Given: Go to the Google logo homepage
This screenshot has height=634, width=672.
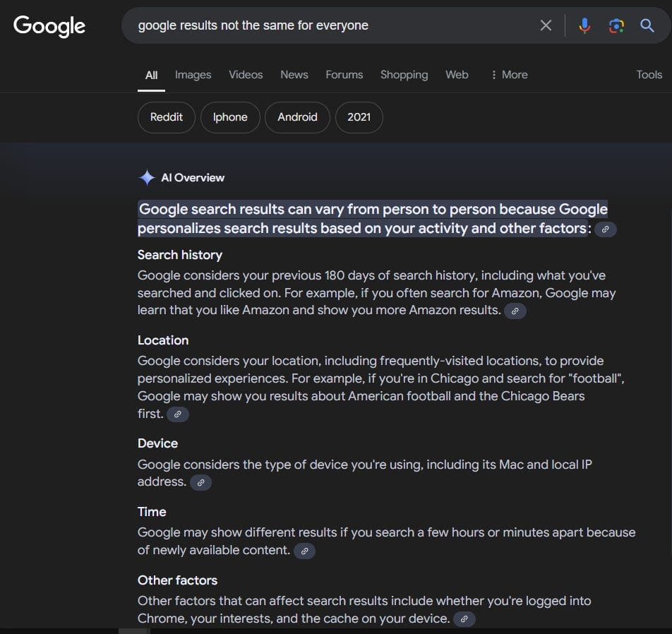Looking at the screenshot, I should (49, 26).
